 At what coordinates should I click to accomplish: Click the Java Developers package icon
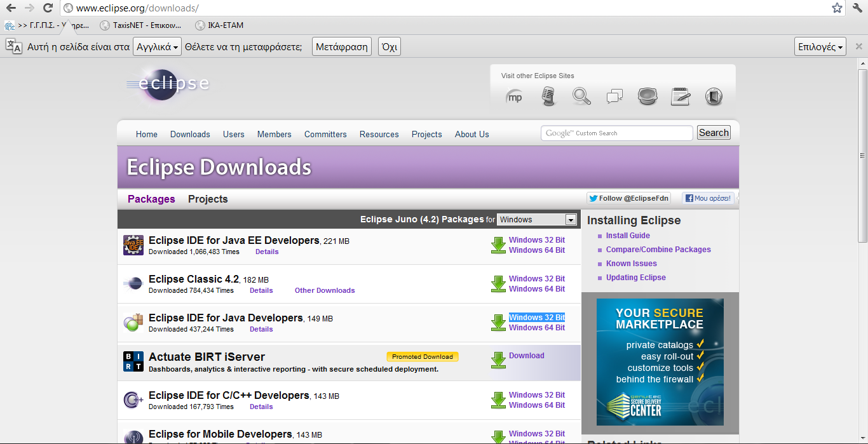tap(133, 323)
